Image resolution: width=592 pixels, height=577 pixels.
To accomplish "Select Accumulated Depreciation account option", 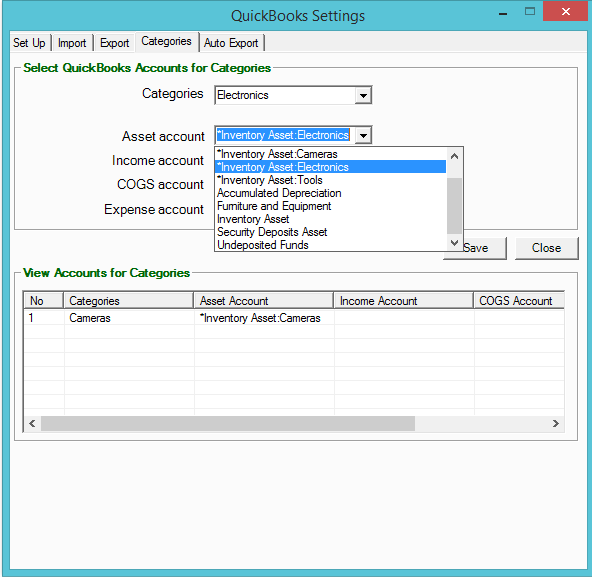I will 330,193.
